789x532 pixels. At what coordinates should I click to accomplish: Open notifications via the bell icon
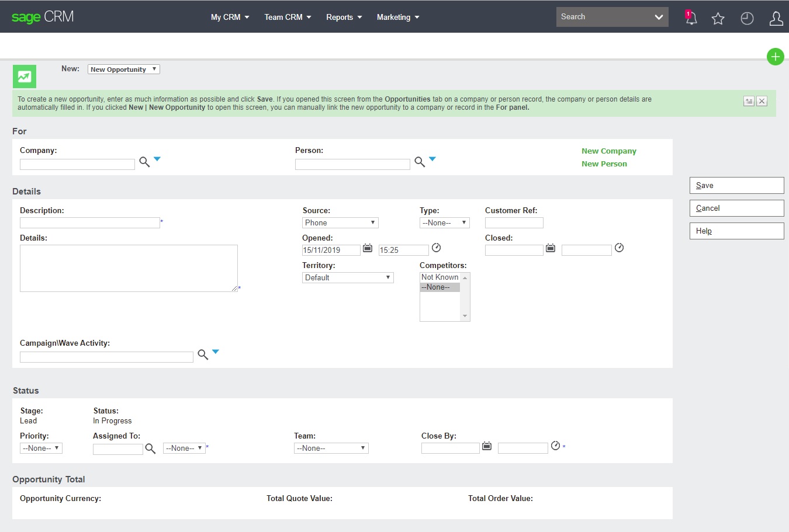(690, 17)
